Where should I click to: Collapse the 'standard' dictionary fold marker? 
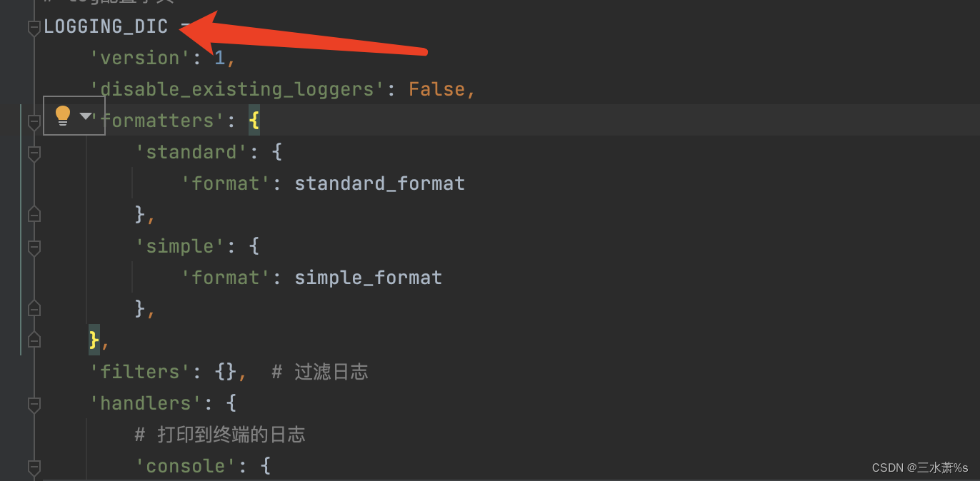tap(33, 152)
